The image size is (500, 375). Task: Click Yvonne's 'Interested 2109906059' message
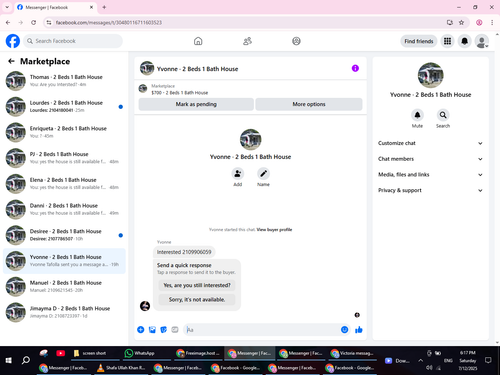[184, 252]
